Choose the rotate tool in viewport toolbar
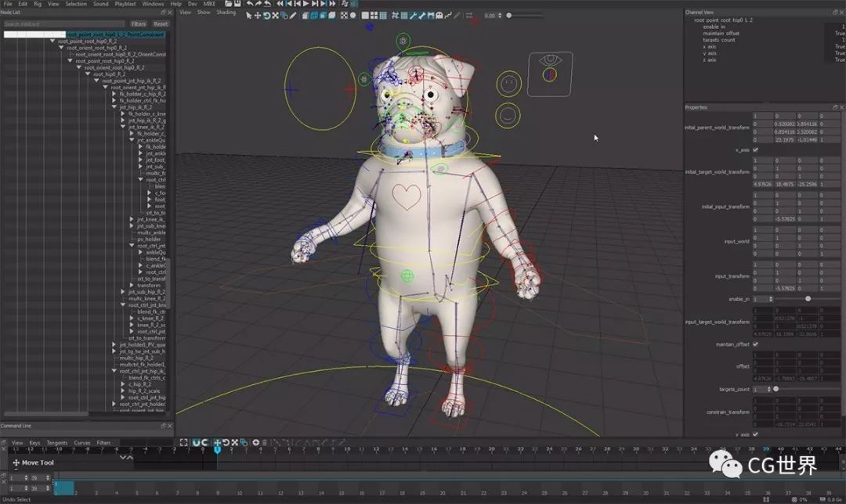 tap(266, 16)
